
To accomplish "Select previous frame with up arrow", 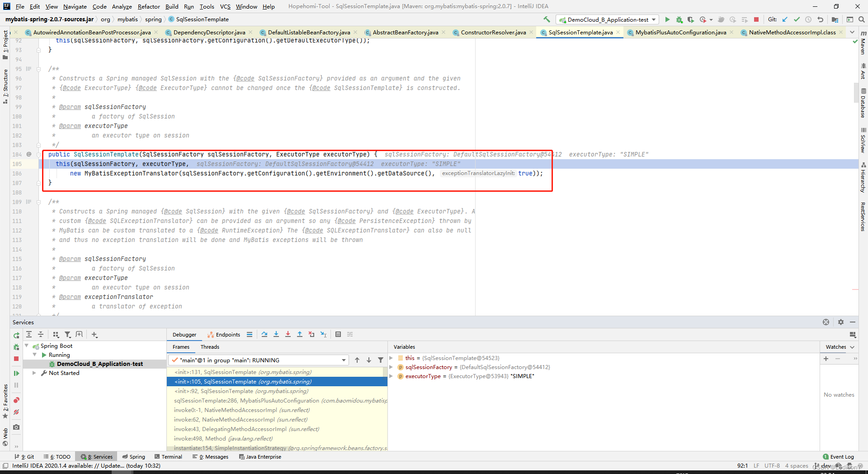I will [357, 360].
